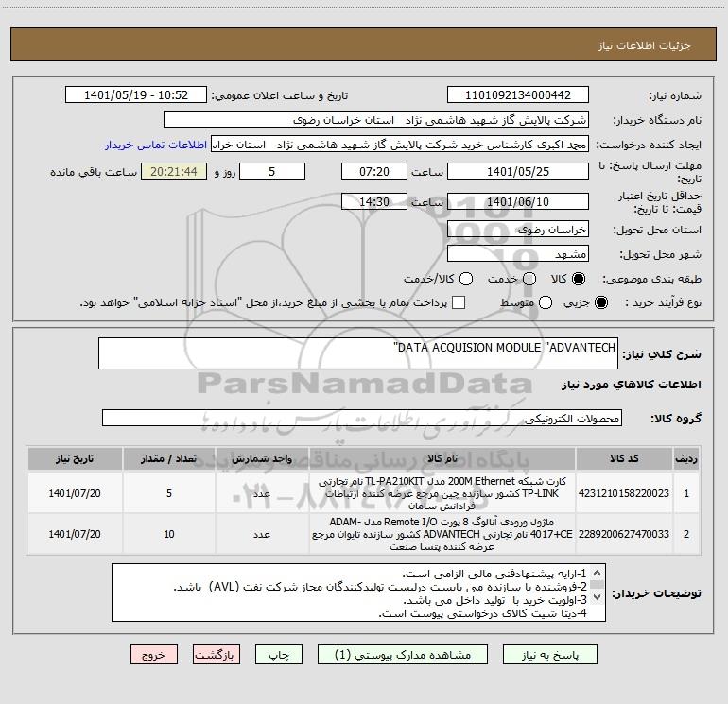The image size is (728, 704).
Task: Click the نام کالا column header
Action: pyautogui.click(x=442, y=459)
